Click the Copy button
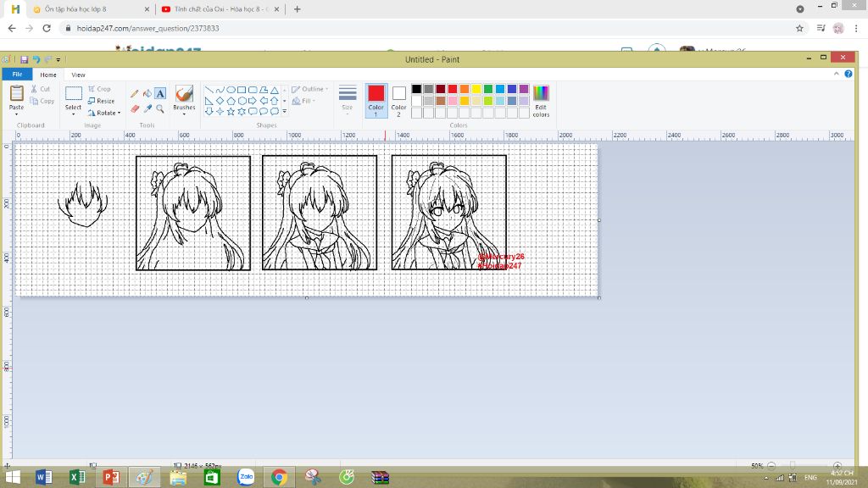 [42, 102]
